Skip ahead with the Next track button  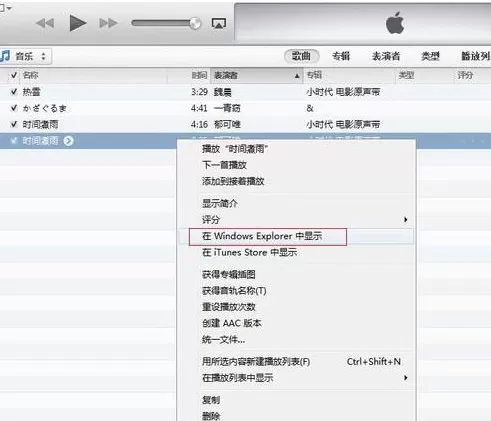108,23
